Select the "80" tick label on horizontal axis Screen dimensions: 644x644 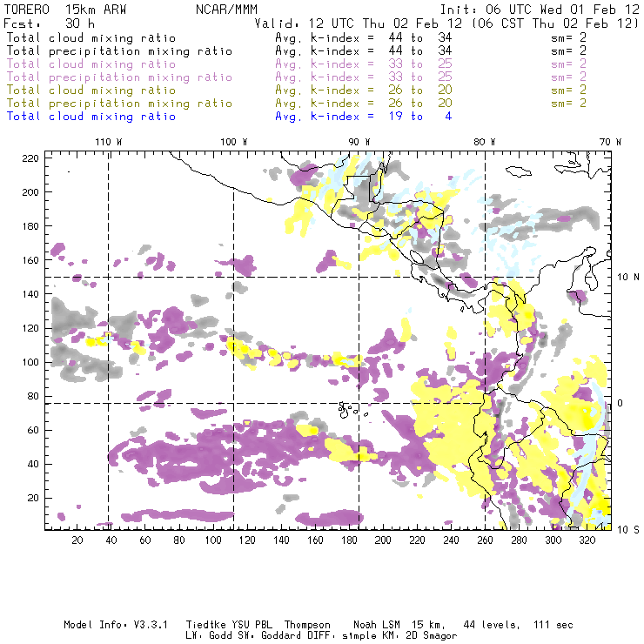(x=179, y=540)
